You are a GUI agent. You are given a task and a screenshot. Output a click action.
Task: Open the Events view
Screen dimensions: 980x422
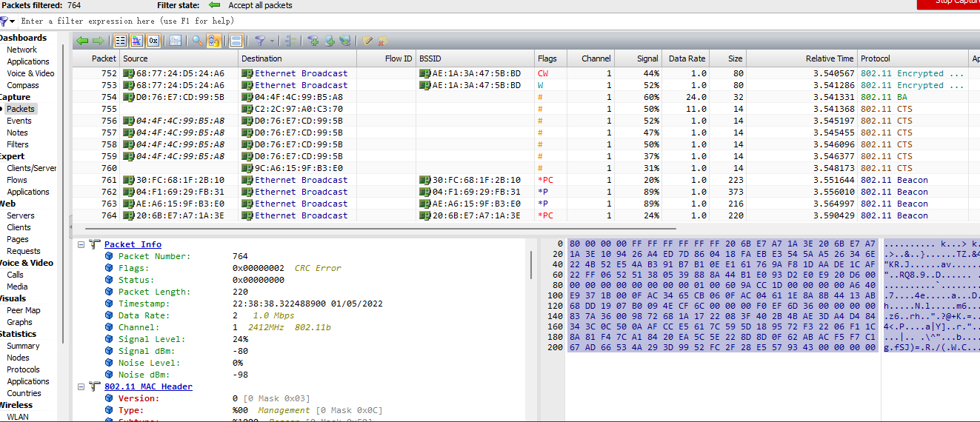[19, 121]
